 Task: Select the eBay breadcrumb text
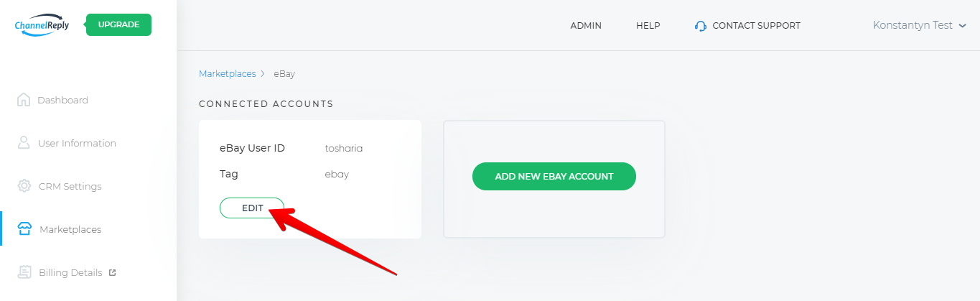(x=284, y=74)
